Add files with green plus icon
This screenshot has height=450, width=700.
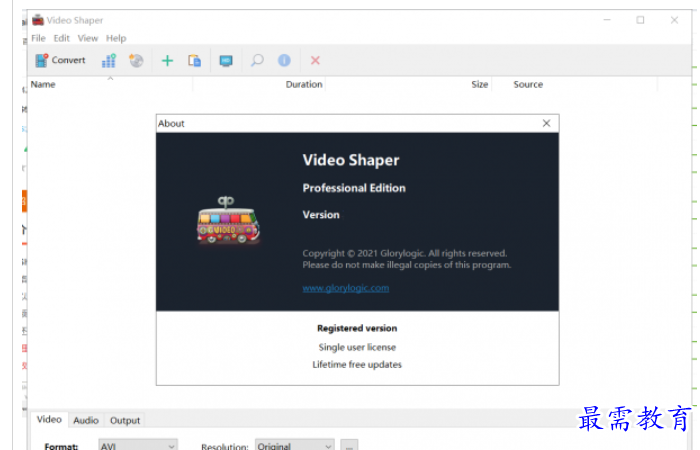(x=167, y=60)
